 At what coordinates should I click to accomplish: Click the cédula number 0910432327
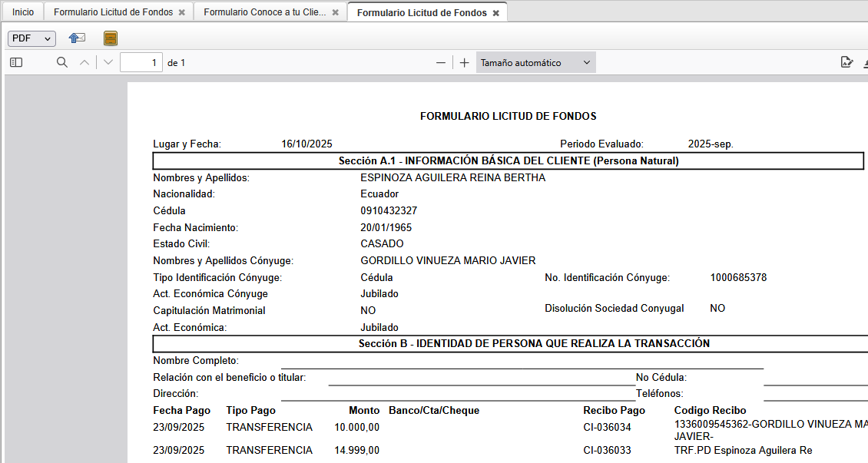click(389, 210)
